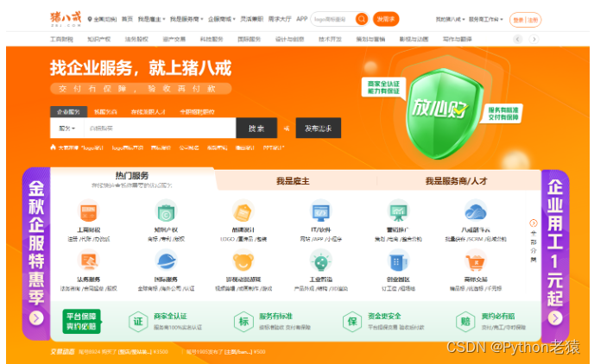Viewport: 594px width, 364px height.
Task: Click the flame icon beside hot searches
Action: 53,147
